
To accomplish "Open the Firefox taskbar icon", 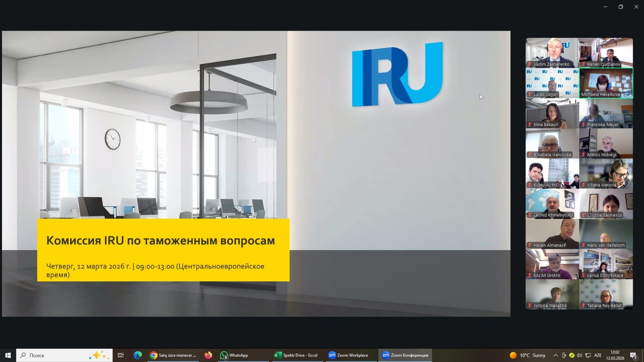I will pos(208,355).
